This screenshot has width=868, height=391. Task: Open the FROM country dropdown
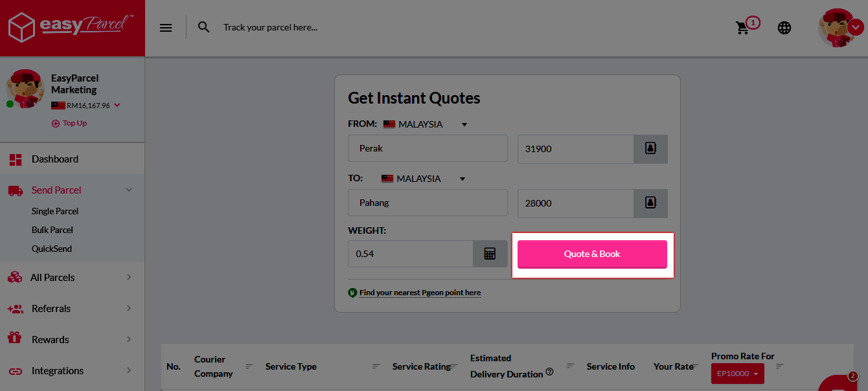[x=425, y=124]
